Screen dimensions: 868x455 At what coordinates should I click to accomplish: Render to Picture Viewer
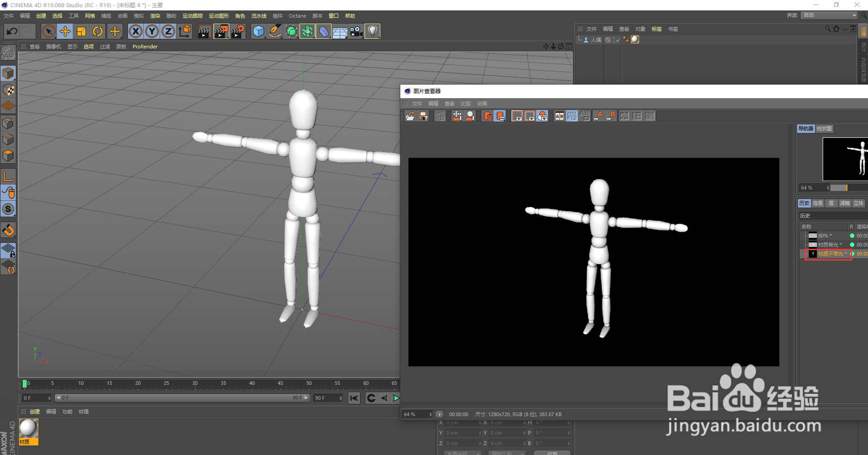[221, 31]
